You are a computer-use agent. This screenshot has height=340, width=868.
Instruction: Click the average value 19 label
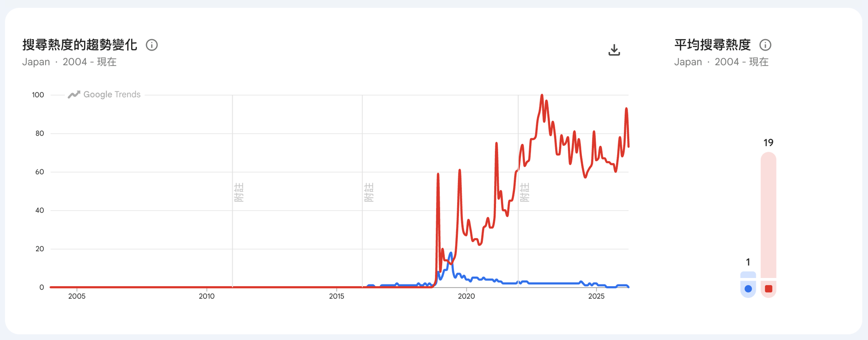point(769,143)
